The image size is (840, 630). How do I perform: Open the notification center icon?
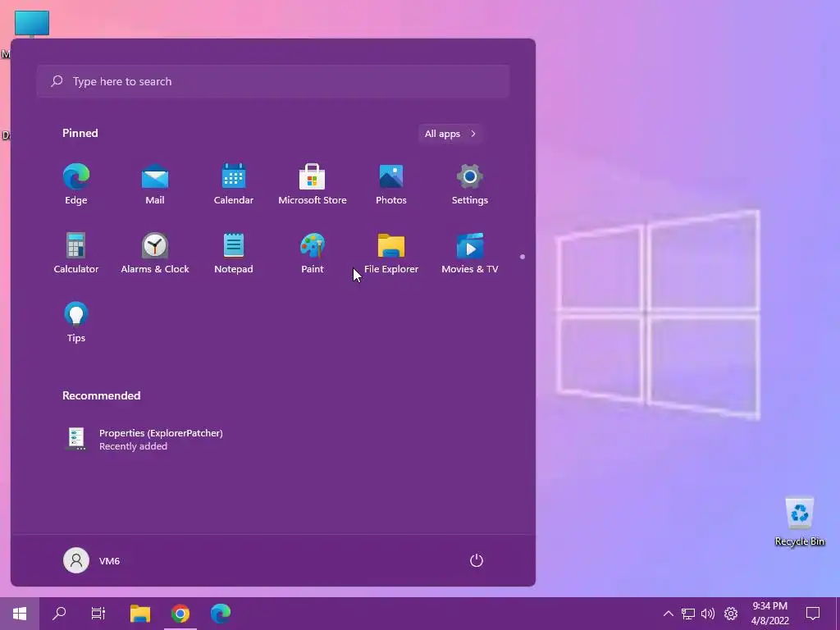(x=813, y=614)
